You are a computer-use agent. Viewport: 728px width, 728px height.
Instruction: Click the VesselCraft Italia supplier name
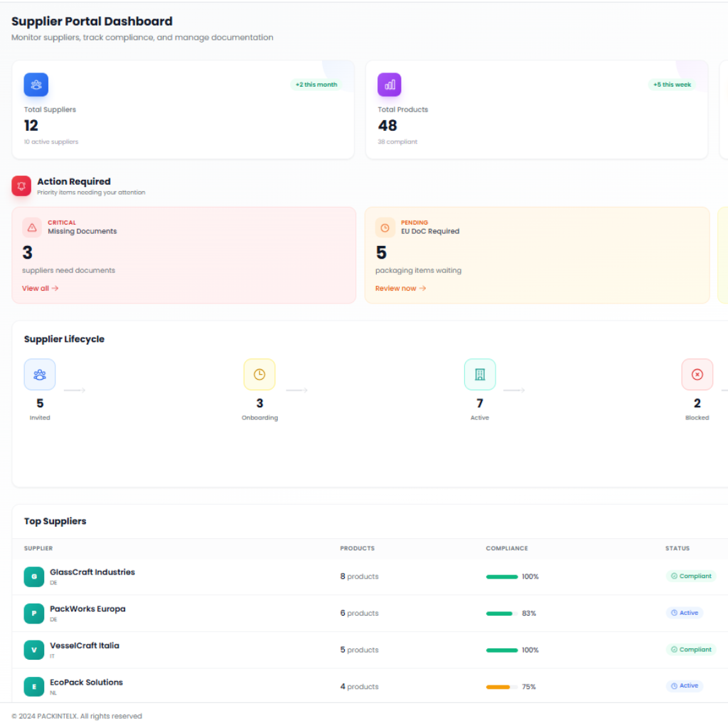pos(85,646)
